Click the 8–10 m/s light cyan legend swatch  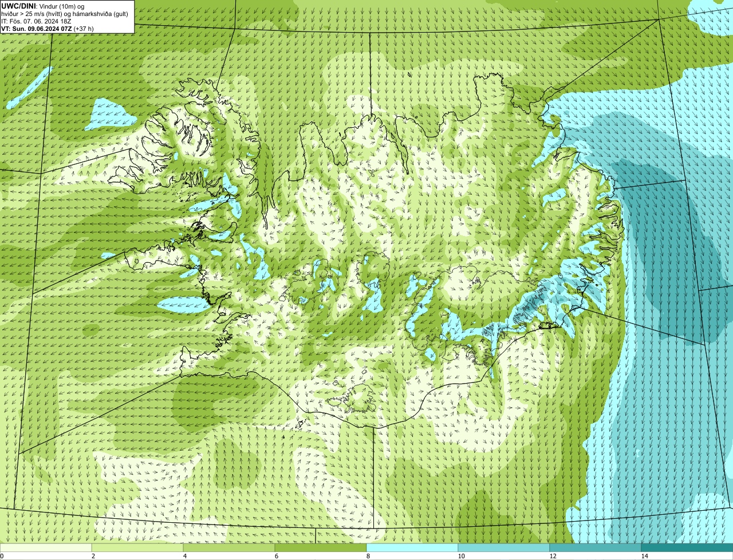tap(412, 548)
